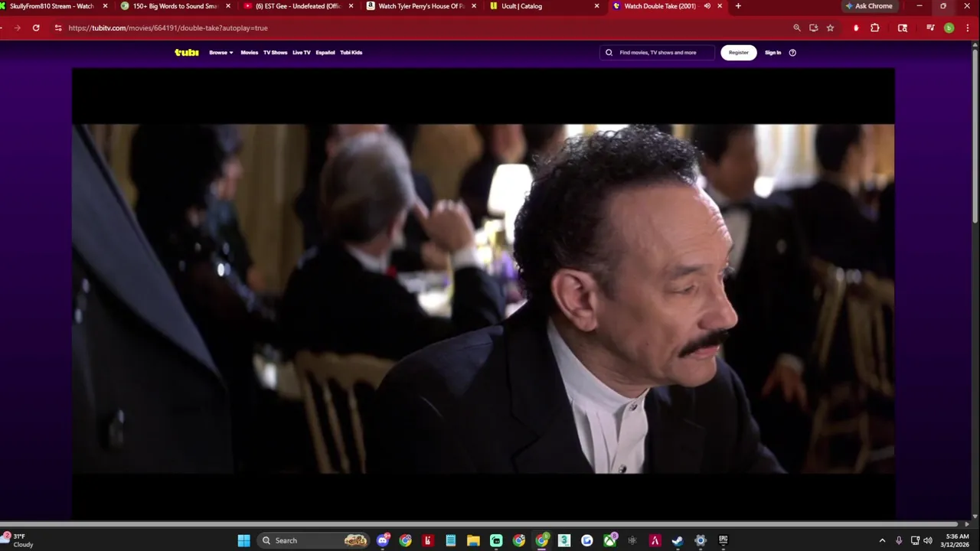Screen dimensions: 980x551
Task: Open the Chrome extensions puzzle menu
Action: click(x=875, y=28)
